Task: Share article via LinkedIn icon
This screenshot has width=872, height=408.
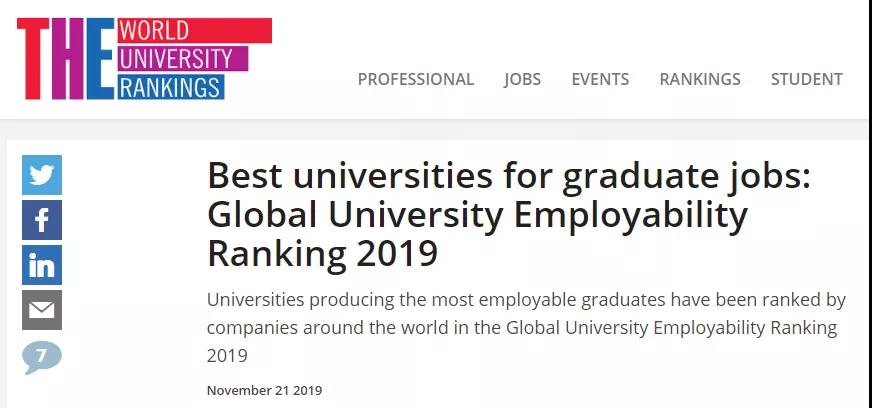Action: tap(42, 265)
